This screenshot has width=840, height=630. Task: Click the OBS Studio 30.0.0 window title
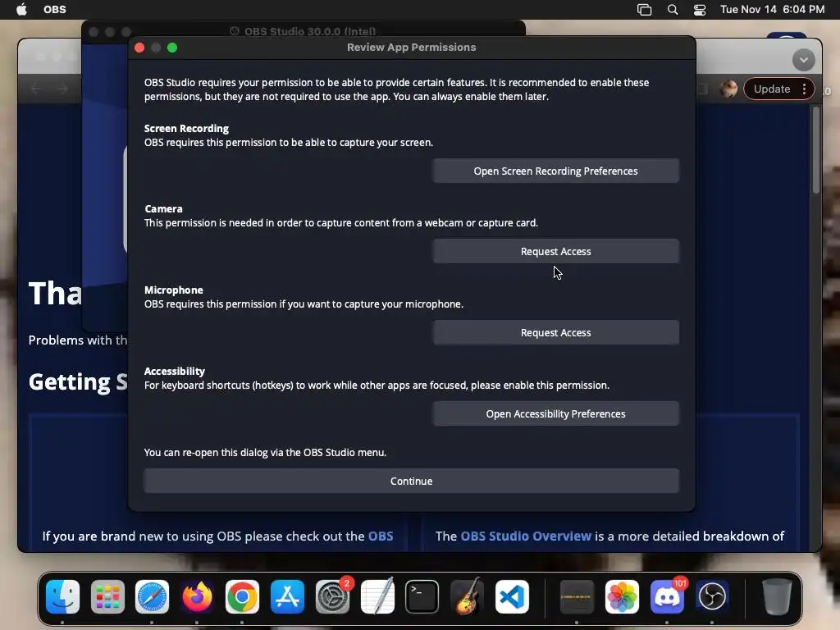(310, 31)
